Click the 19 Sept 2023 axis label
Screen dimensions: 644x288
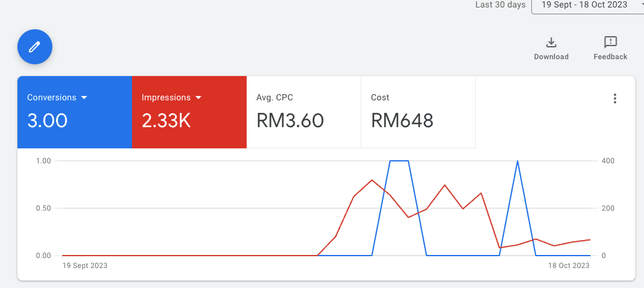click(85, 266)
